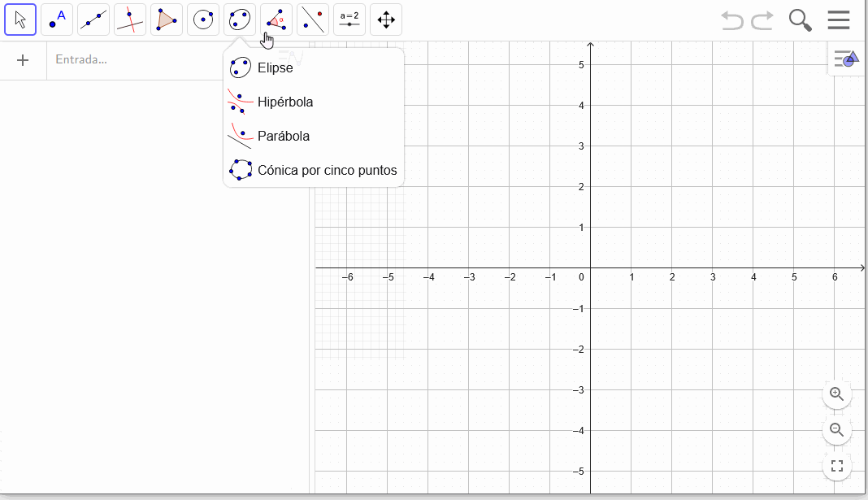Image resolution: width=868 pixels, height=500 pixels.
Task: Select the Slider a=2 tool
Action: [x=349, y=20]
